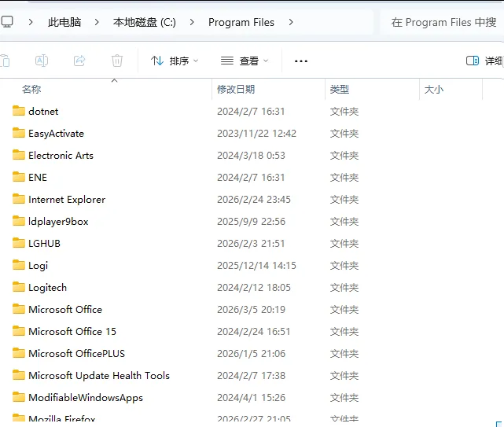The height and width of the screenshot is (427, 504).
Task: Select the Internet Explorer folder icon
Action: click(x=19, y=199)
